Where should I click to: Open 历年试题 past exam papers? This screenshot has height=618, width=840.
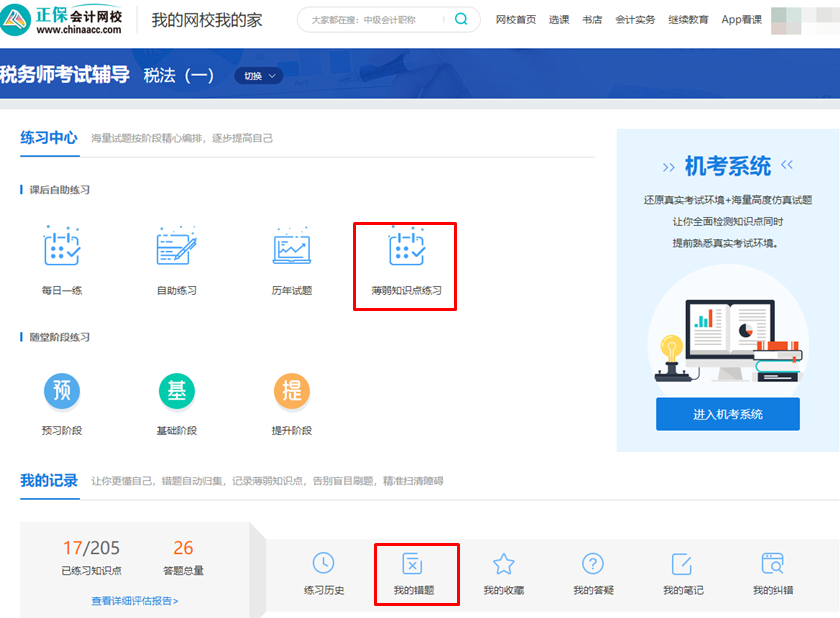tap(291, 249)
